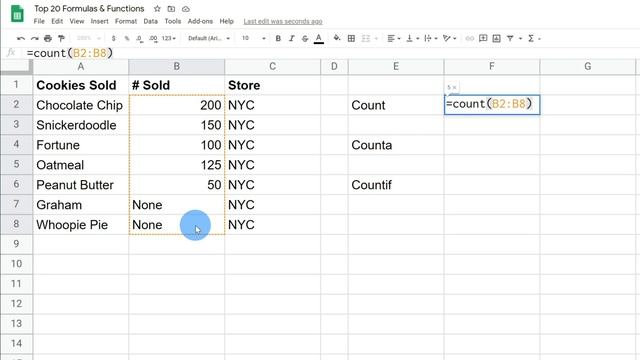
Task: Select the row 9 header
Action: (16, 244)
